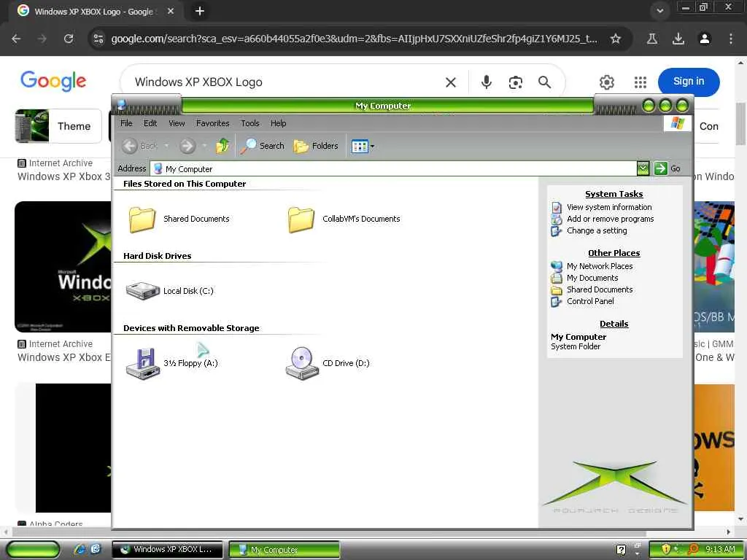Open Chrome tab search dropdown arrow
The width and height of the screenshot is (747, 560).
click(659, 11)
